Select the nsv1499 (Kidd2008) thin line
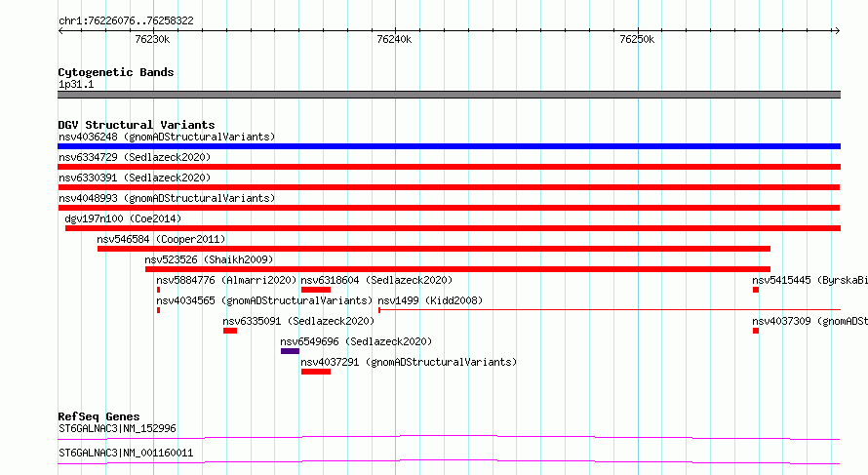 [x=610, y=310]
